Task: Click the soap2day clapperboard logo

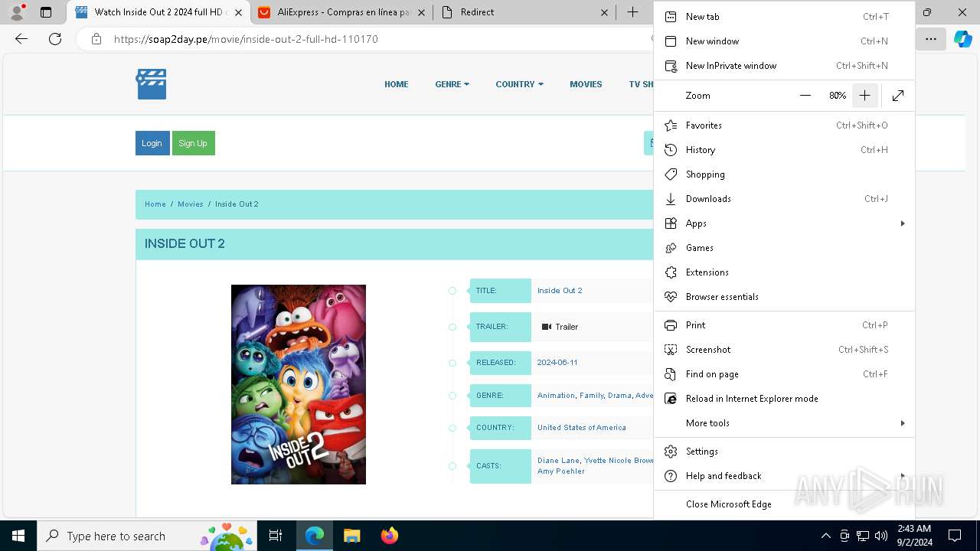Action: [x=152, y=84]
